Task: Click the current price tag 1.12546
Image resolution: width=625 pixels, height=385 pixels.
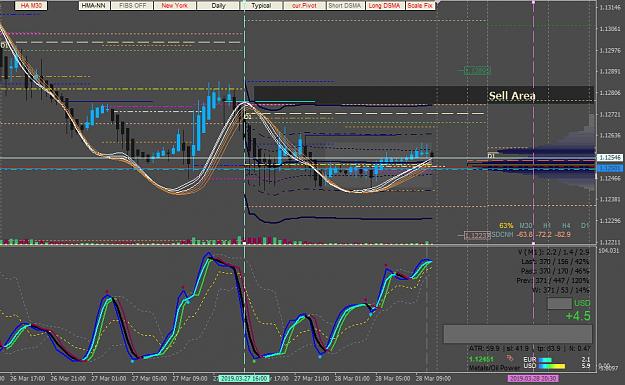Action: click(610, 158)
